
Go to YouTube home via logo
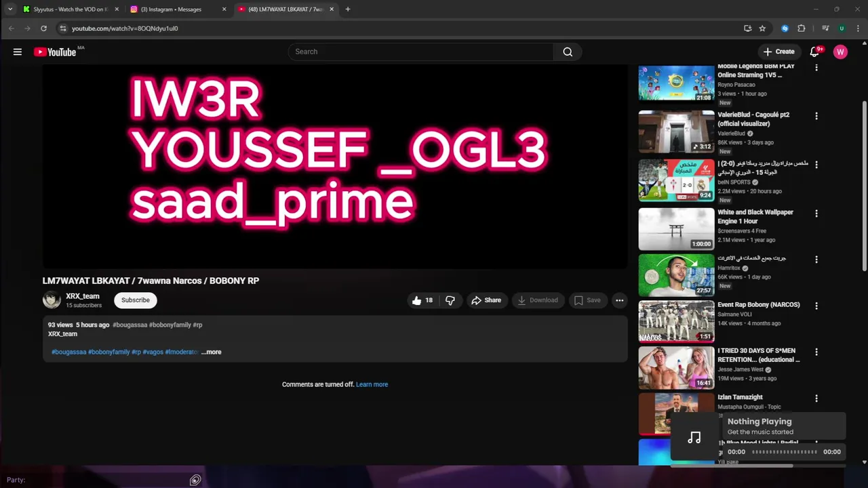coord(55,52)
